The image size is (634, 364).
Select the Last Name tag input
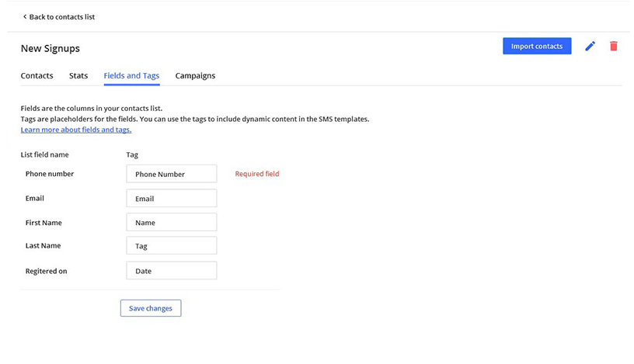pos(171,246)
